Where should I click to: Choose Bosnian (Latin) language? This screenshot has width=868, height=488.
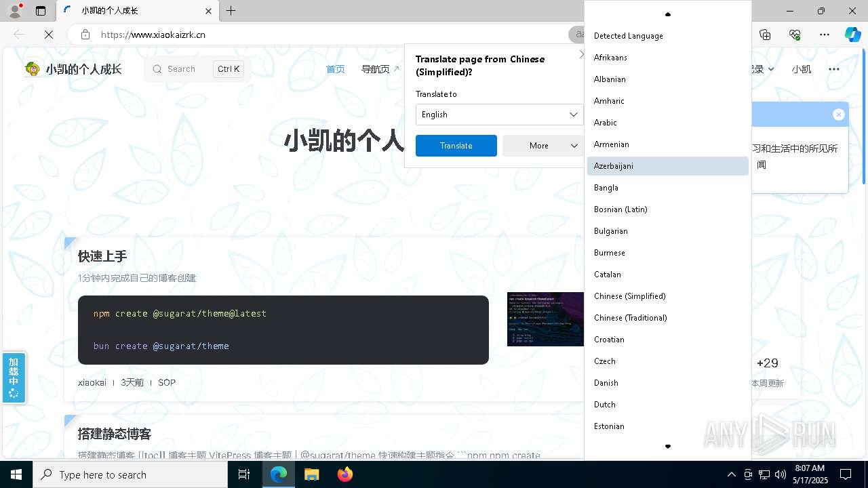pyautogui.click(x=667, y=209)
